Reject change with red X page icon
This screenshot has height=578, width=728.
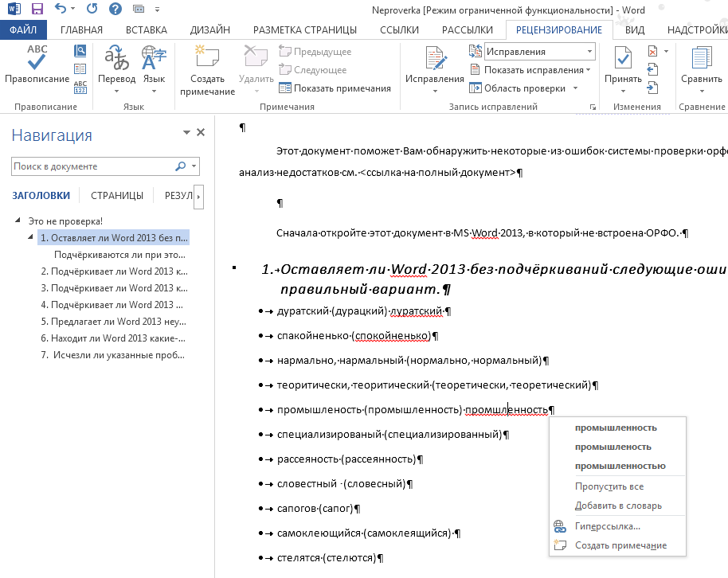pos(653,51)
